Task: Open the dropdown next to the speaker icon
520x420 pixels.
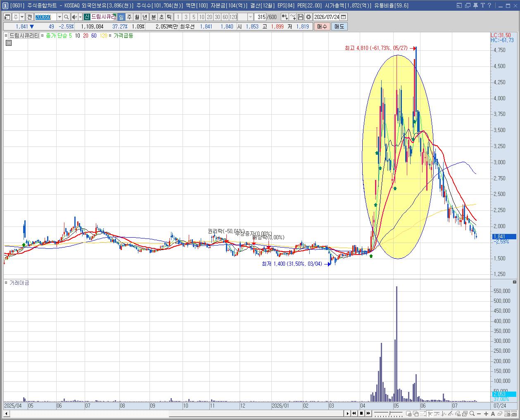Action: (80, 17)
